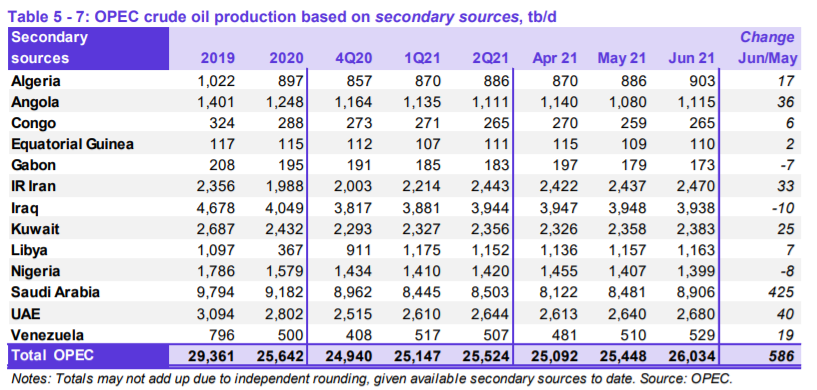Select the Algeria row label

click(36, 81)
